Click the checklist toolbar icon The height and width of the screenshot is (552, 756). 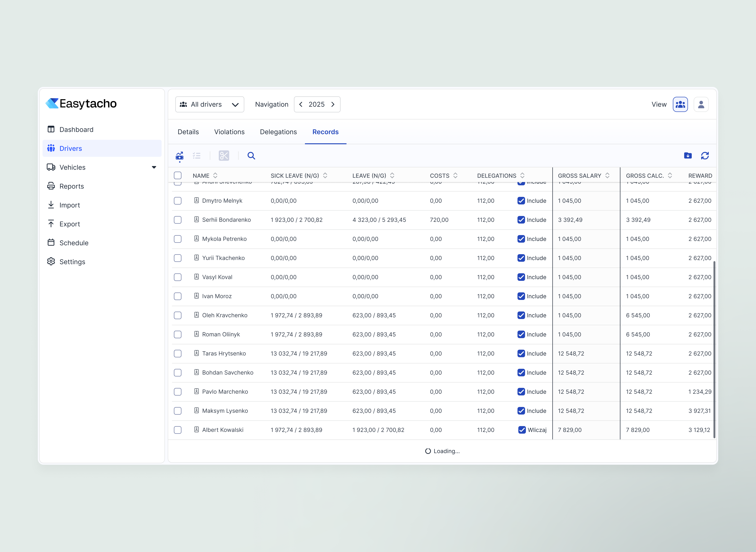pos(197,156)
